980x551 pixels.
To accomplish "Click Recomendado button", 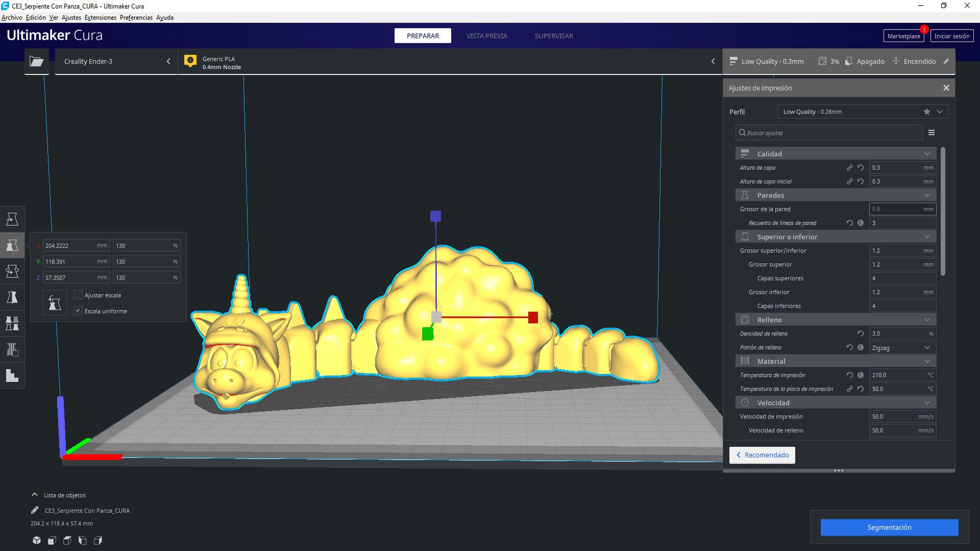I will [762, 455].
